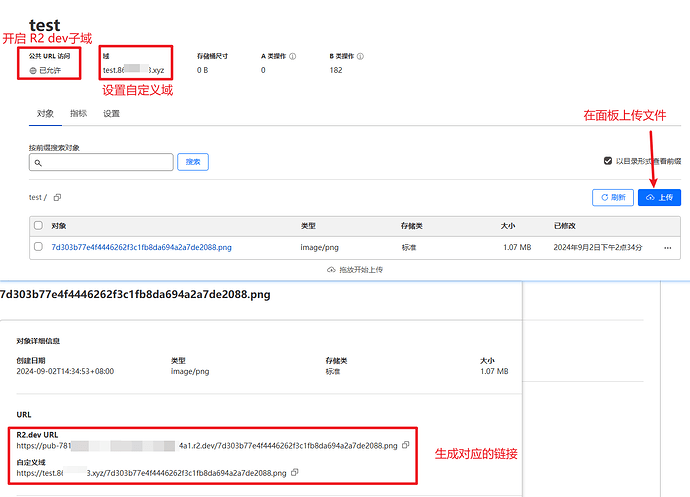The width and height of the screenshot is (690, 497).
Task: Open the three-dot menu of png row
Action: click(x=668, y=248)
